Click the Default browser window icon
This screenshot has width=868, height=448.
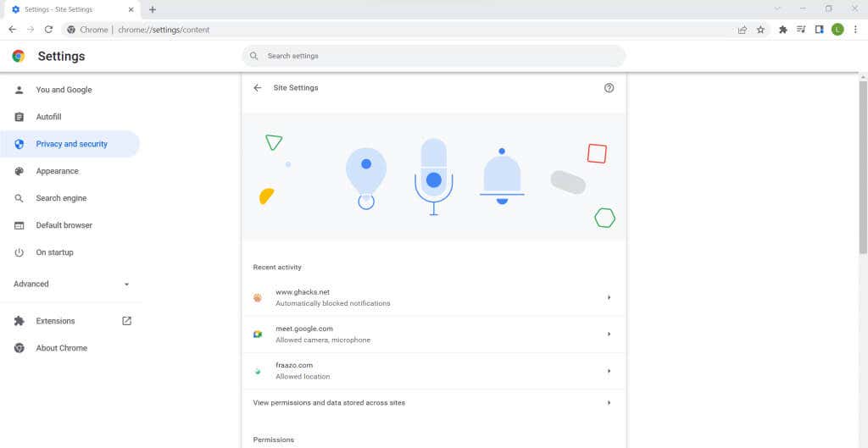tap(19, 225)
